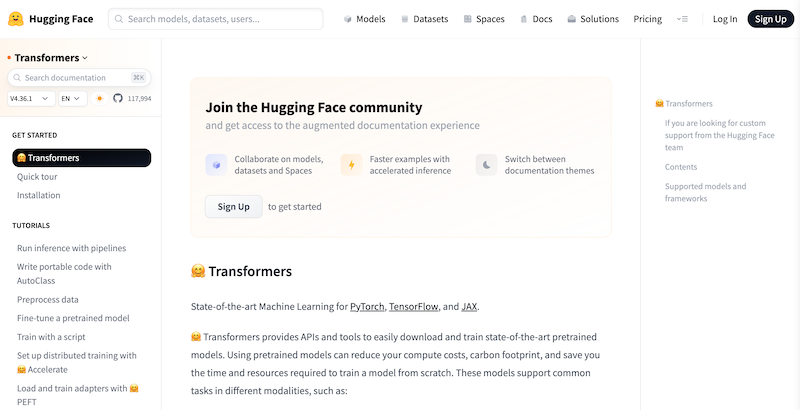Image resolution: width=800 pixels, height=410 pixels.
Task: Click the Solutions icon in navbar
Action: (x=571, y=19)
